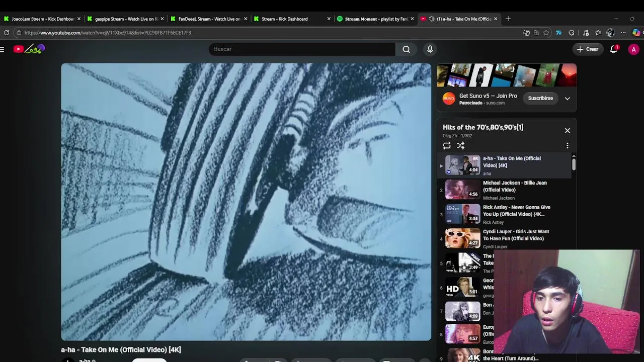Viewport: 644px width, 362px height.
Task: Open the YouTube hamburger guide menu
Action: tap(3, 49)
